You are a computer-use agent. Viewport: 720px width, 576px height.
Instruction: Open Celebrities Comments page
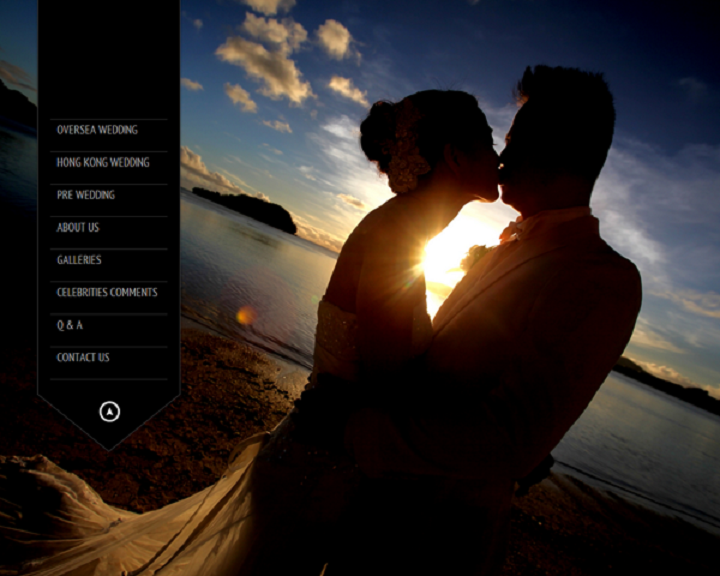[107, 293]
